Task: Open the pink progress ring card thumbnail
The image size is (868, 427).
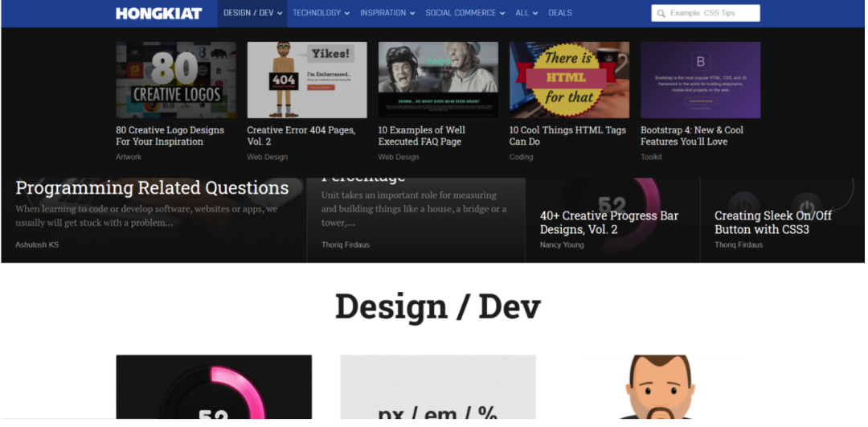Action: (x=214, y=387)
